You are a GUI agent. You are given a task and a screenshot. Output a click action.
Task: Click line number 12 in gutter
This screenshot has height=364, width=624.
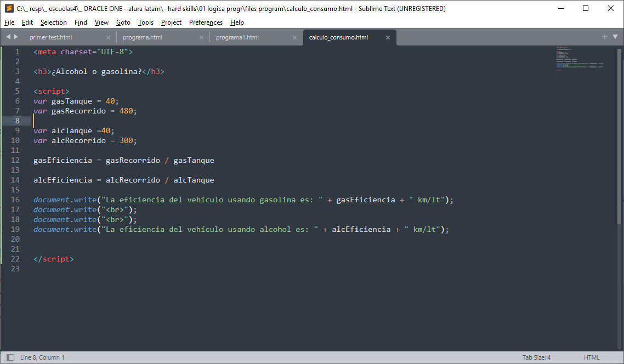coord(15,160)
